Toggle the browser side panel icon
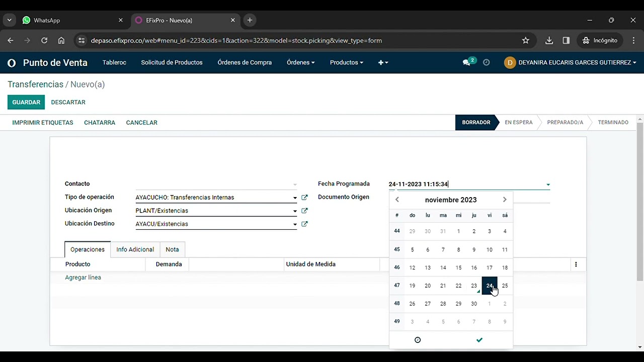 click(566, 40)
